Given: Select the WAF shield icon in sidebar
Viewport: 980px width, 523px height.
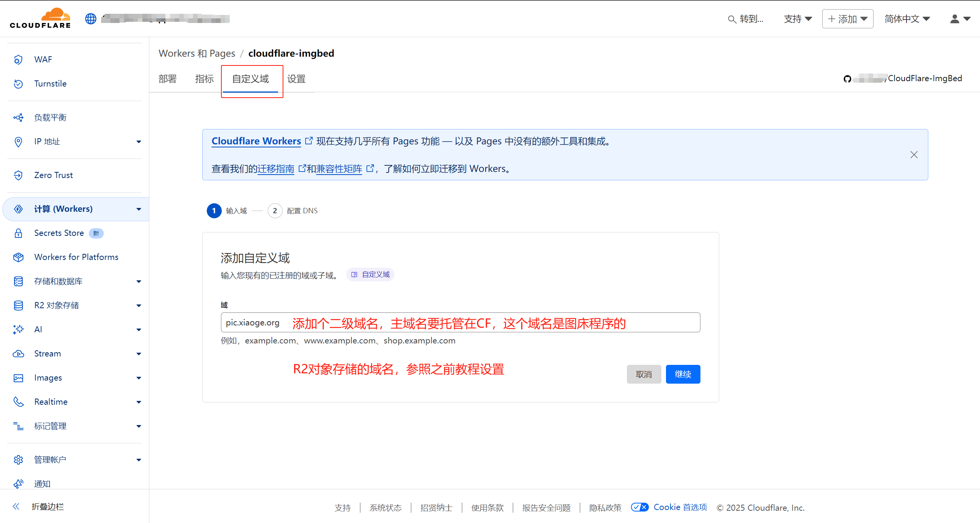Looking at the screenshot, I should click(18, 59).
